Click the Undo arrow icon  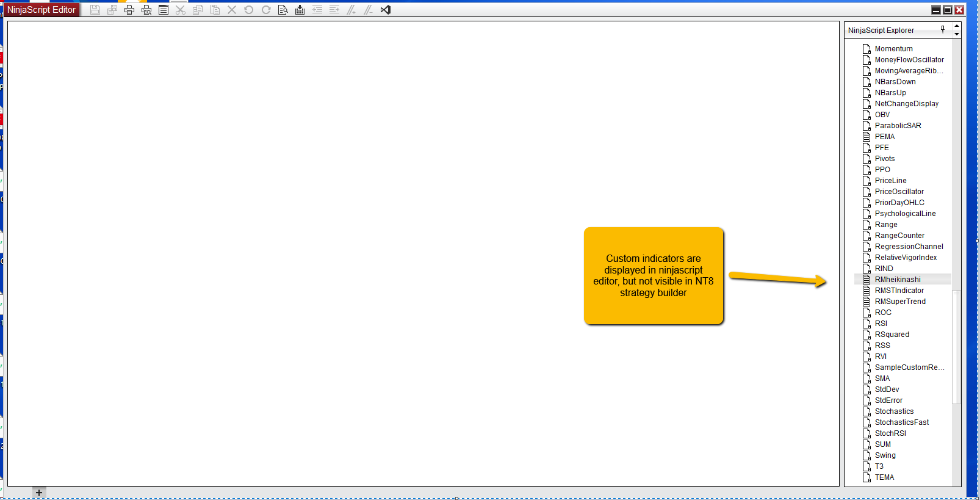tap(249, 10)
